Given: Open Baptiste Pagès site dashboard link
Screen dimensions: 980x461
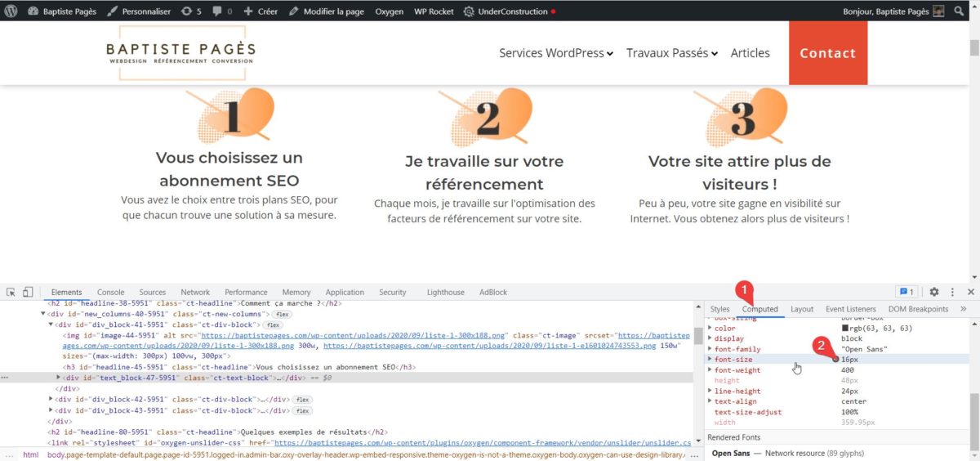Looking at the screenshot, I should click(x=60, y=11).
